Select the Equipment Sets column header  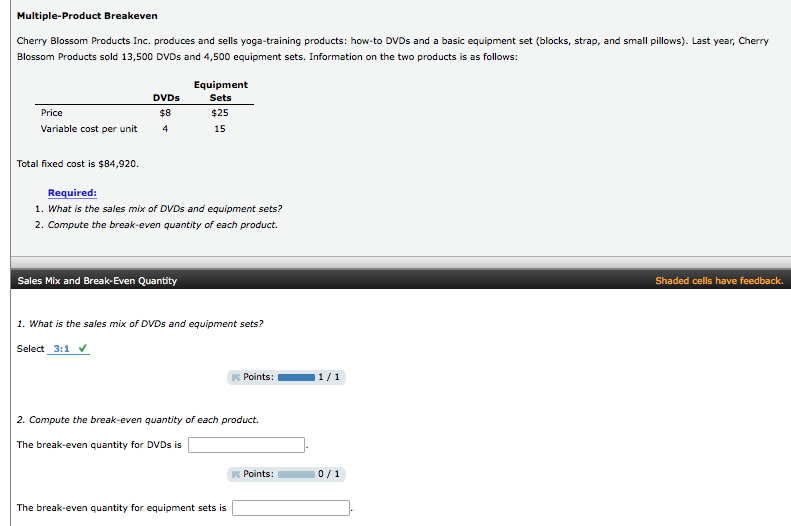click(x=220, y=91)
